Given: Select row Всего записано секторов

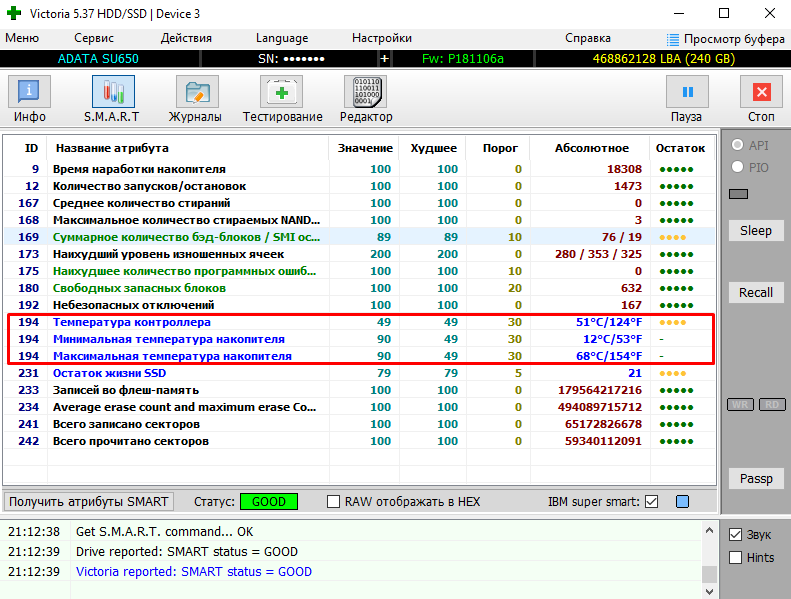Looking at the screenshot, I should pos(359,424).
